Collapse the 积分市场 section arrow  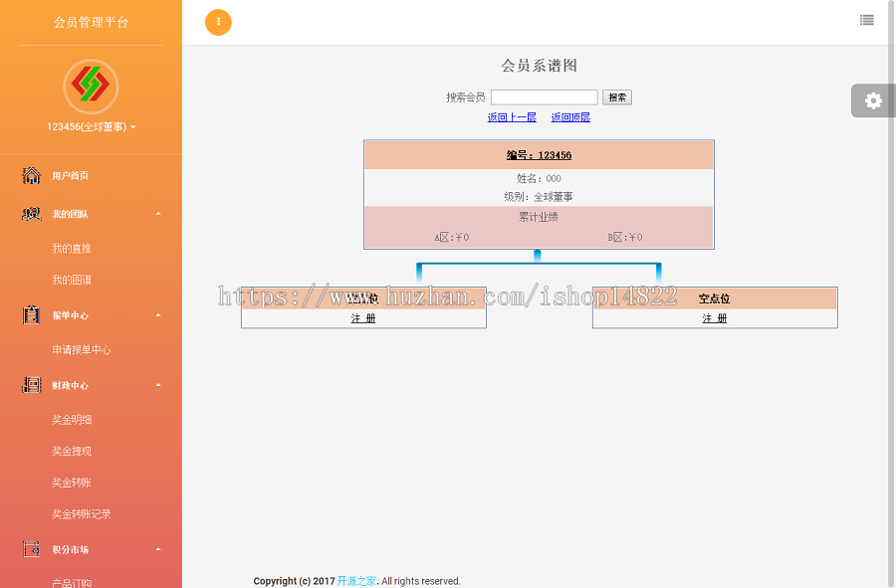(x=158, y=549)
